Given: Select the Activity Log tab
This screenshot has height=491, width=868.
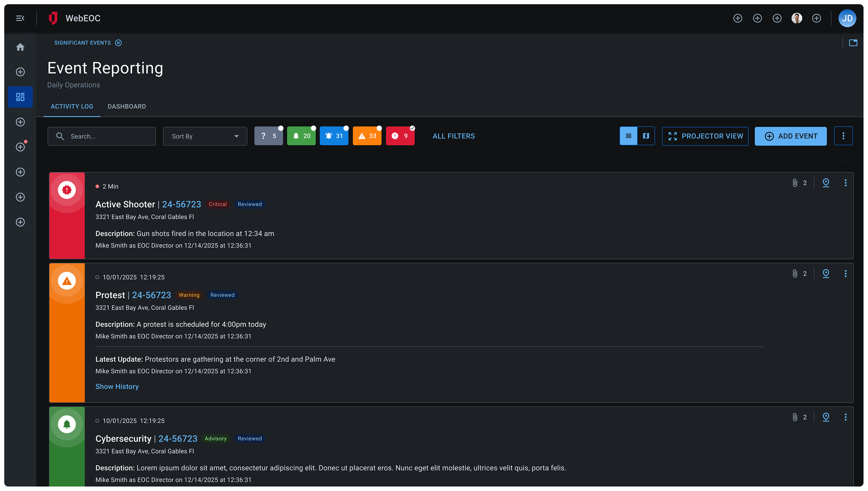Looking at the screenshot, I should point(72,106).
